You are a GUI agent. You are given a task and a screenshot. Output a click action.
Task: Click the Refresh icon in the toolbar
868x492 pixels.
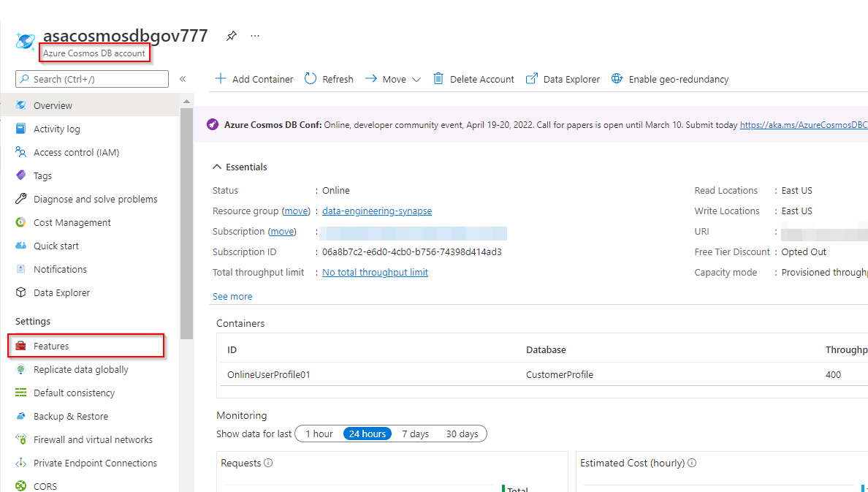[x=311, y=79]
